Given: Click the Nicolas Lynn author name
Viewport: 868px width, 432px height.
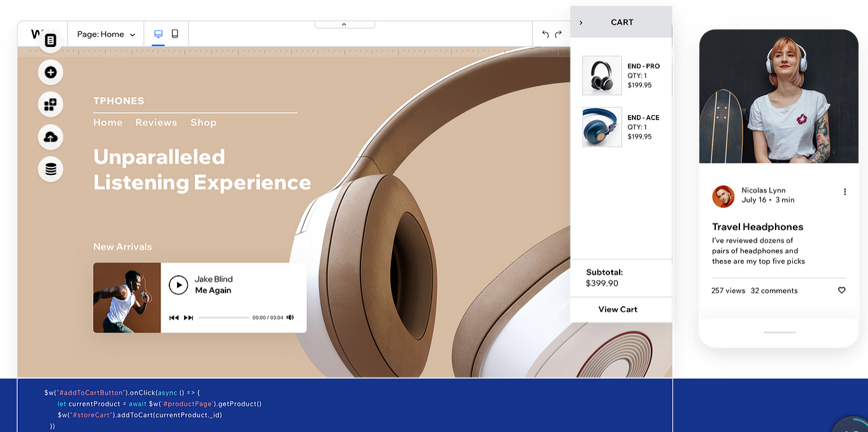Looking at the screenshot, I should click(764, 190).
